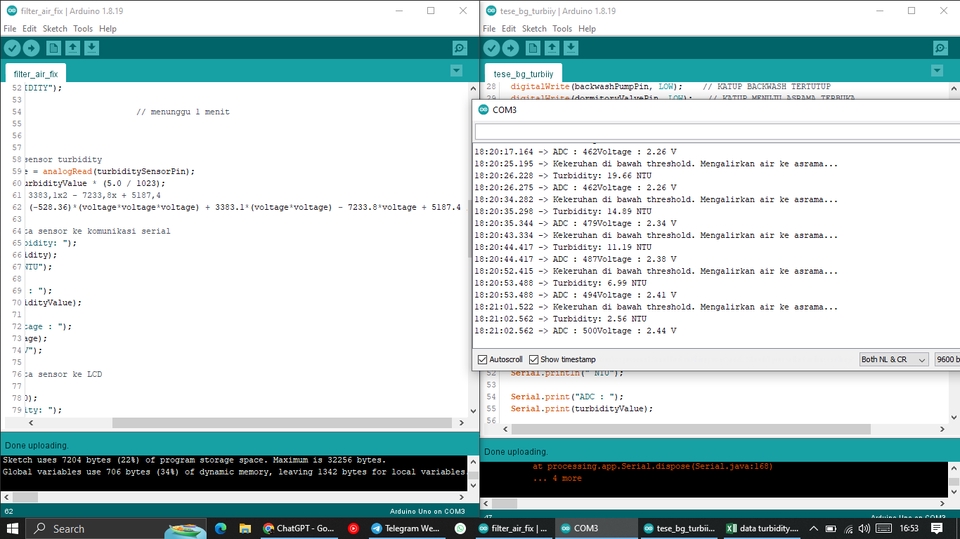The height and width of the screenshot is (539, 960).
Task: Open Help menu in tese_bg_turbiiy window
Action: (x=587, y=29)
